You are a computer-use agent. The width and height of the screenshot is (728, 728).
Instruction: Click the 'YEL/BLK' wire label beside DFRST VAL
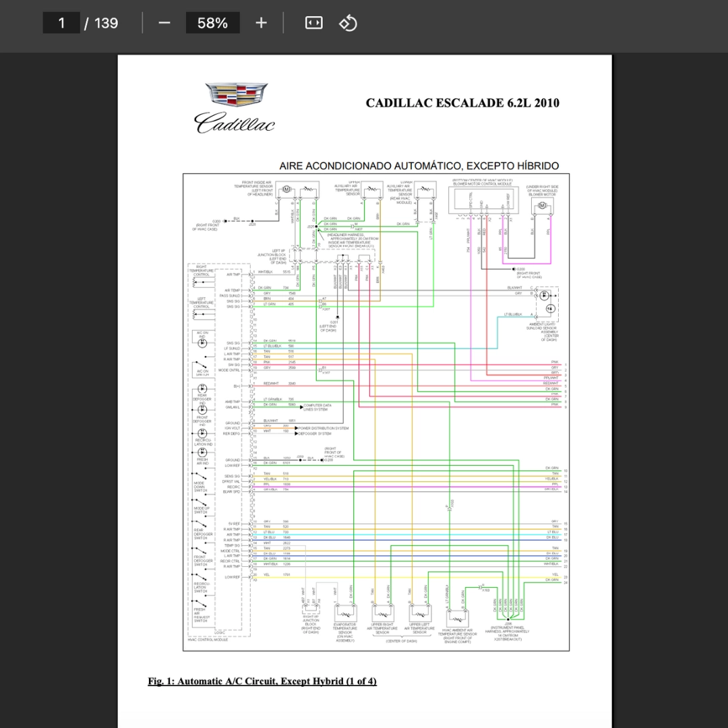[270, 479]
